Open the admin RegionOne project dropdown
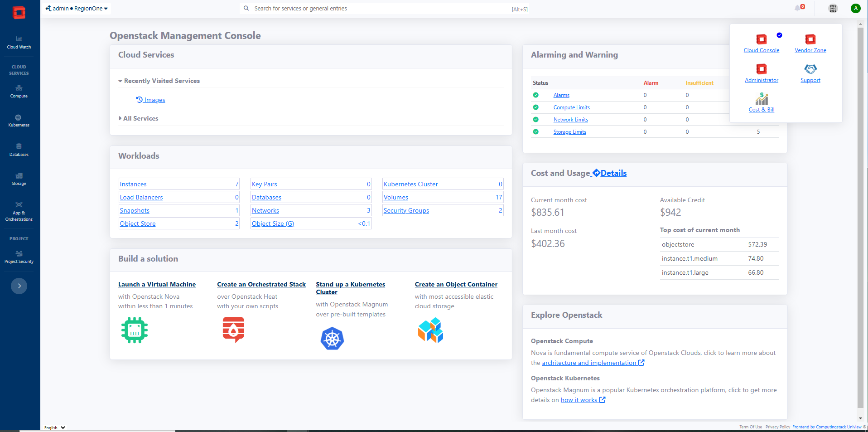 tap(77, 8)
